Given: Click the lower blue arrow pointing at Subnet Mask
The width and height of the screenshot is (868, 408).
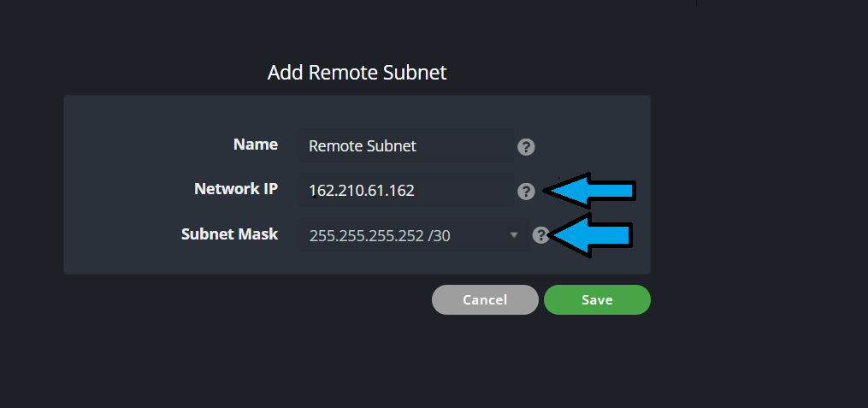Looking at the screenshot, I should [x=591, y=234].
